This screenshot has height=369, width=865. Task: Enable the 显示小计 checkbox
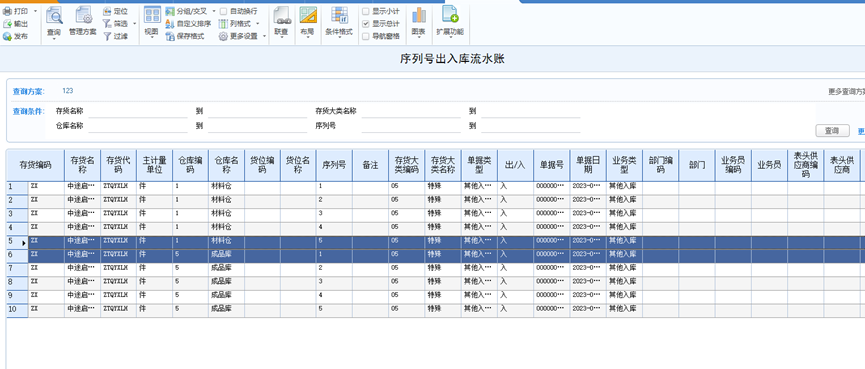point(365,11)
